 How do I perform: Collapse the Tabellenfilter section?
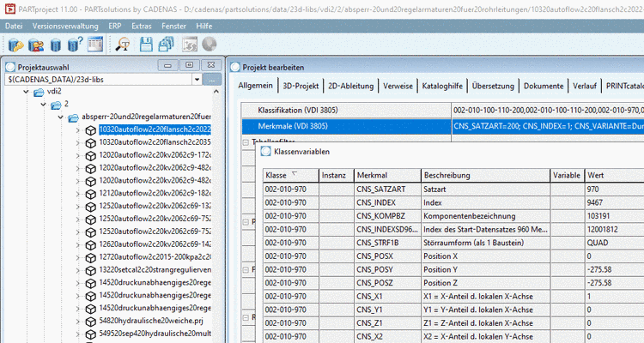(x=246, y=142)
